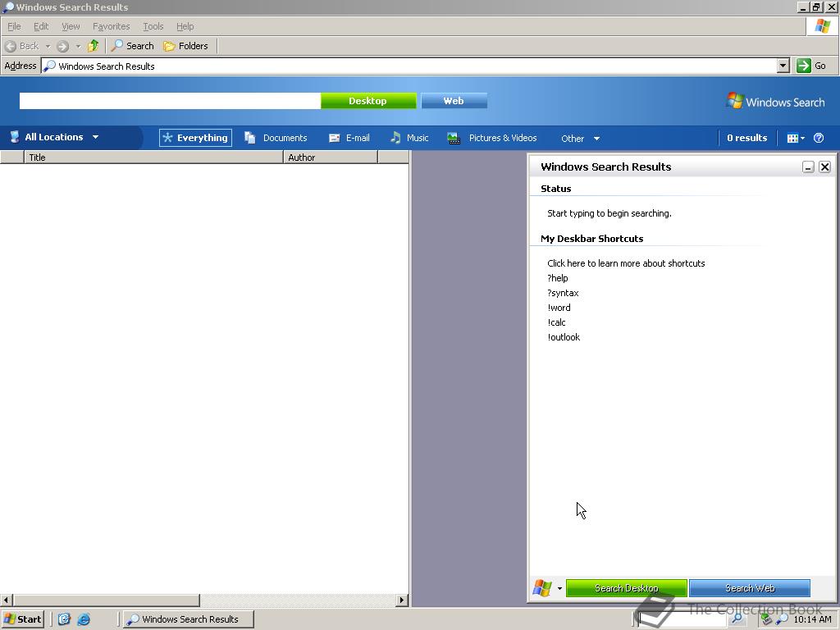
Task: Click the Windows flag throbber icon in menu bar
Action: pos(822,26)
